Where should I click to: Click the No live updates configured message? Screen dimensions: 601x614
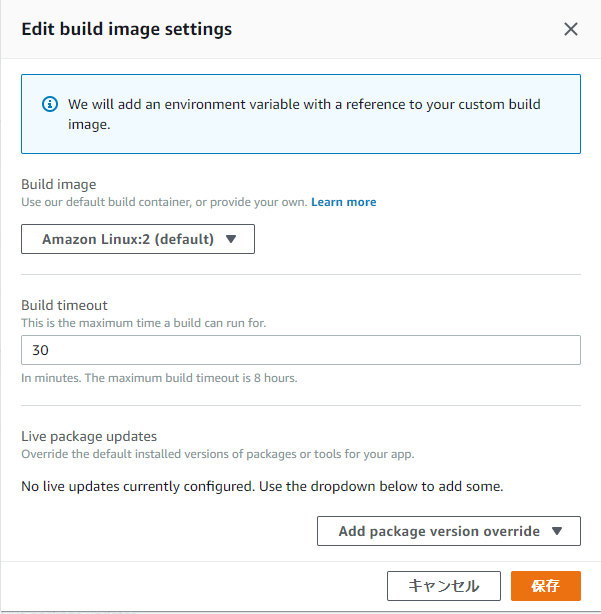(262, 487)
